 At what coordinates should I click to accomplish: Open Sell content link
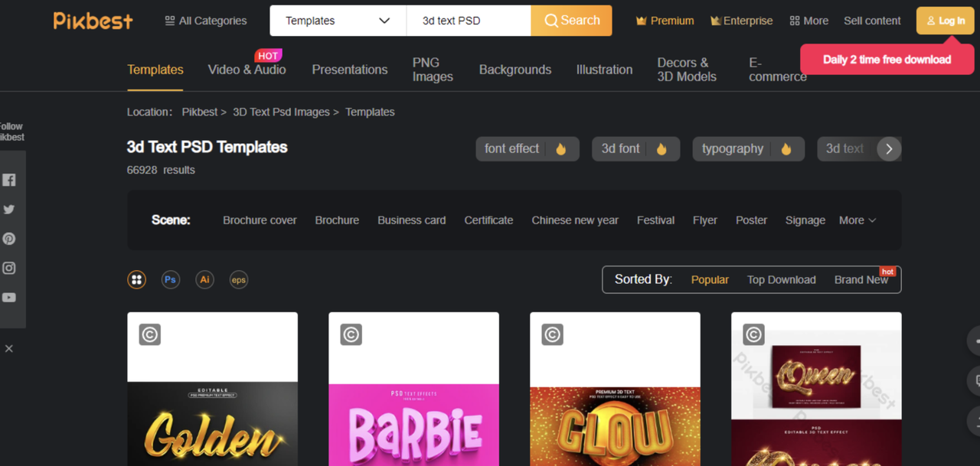872,21
